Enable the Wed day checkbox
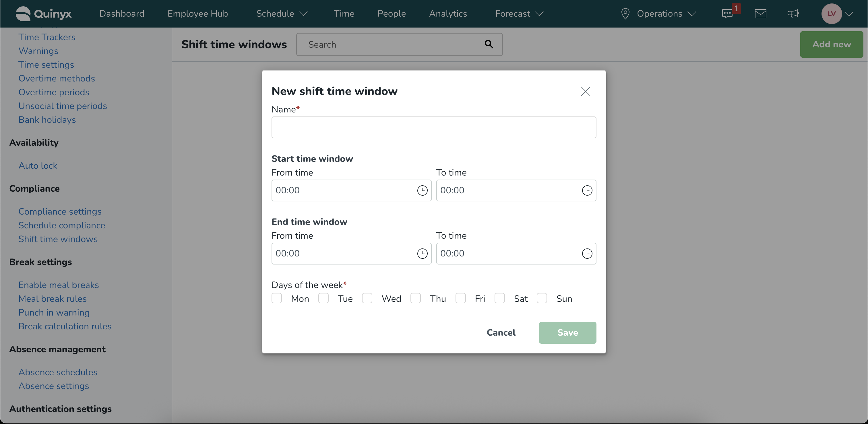The height and width of the screenshot is (424, 868). 367,298
